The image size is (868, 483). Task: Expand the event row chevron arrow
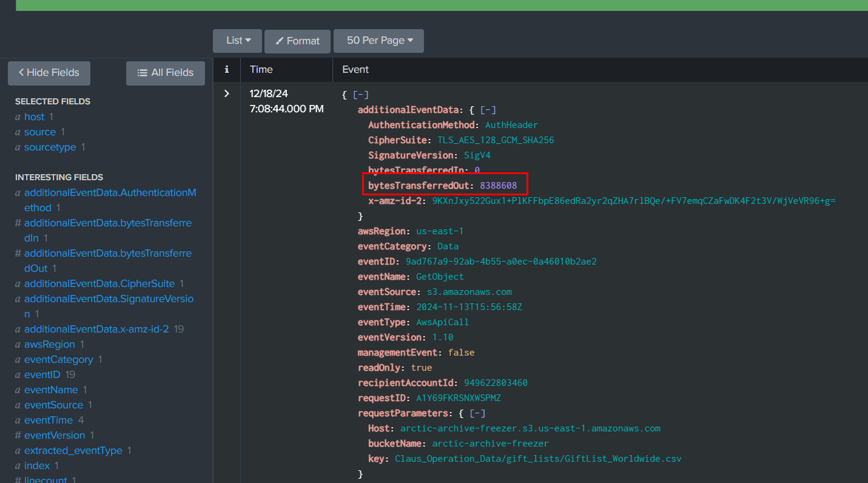(227, 93)
